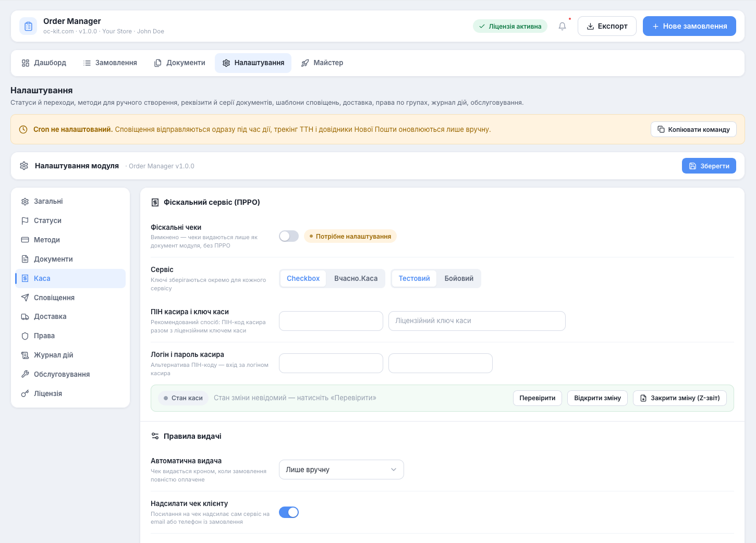The height and width of the screenshot is (543, 756).
Task: Click the Ліцензія активна status badge
Action: (x=510, y=26)
